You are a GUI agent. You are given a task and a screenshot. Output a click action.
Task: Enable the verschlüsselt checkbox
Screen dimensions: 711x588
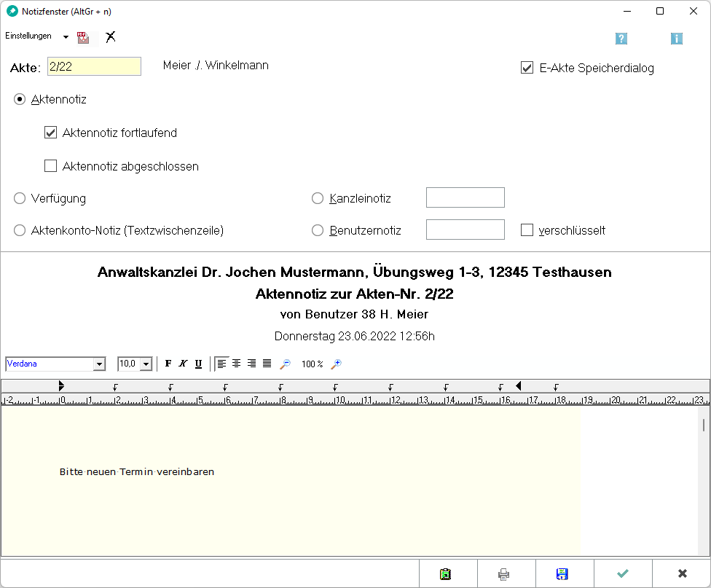(527, 230)
